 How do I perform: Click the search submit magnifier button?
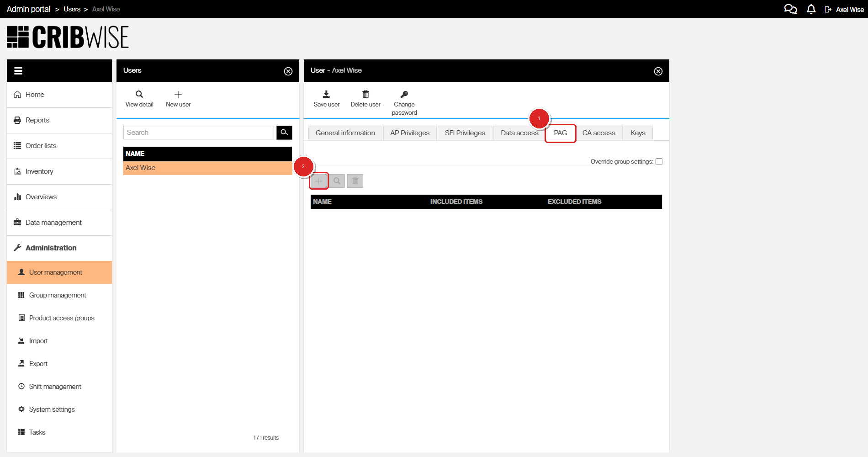tap(284, 133)
